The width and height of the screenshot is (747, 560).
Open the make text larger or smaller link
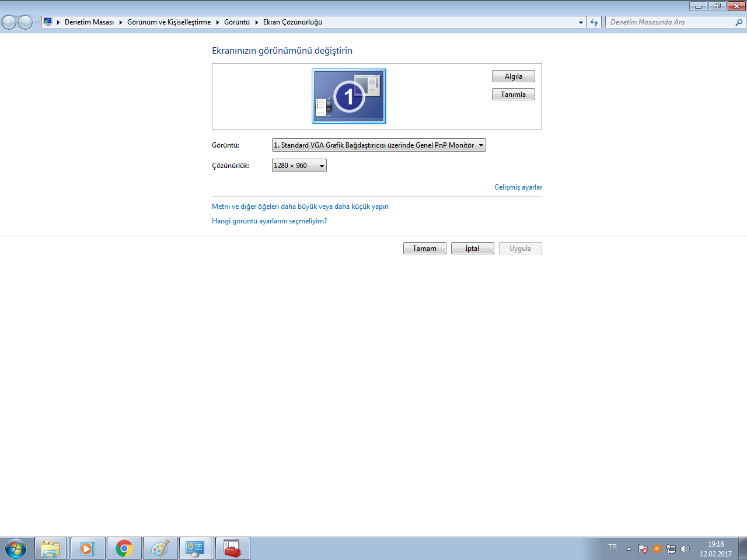click(300, 206)
